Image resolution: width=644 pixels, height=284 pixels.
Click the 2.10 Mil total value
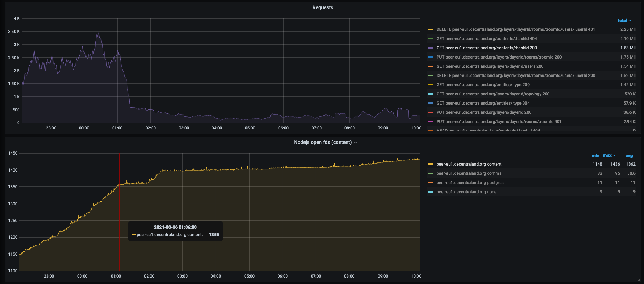pyautogui.click(x=628, y=39)
